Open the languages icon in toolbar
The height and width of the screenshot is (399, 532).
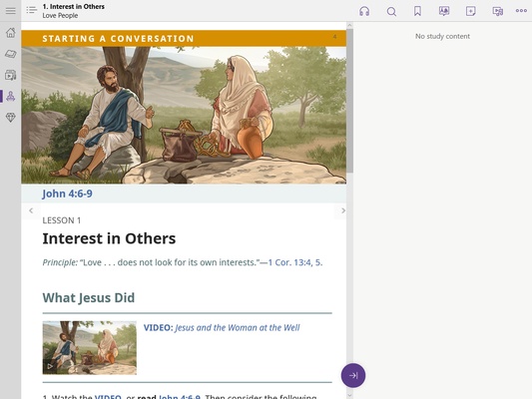(444, 11)
